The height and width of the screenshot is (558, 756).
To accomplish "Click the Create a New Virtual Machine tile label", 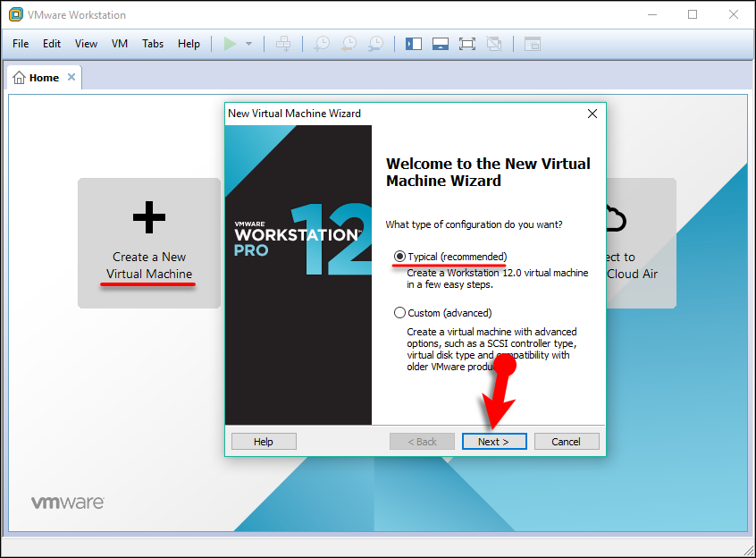I will click(x=149, y=266).
